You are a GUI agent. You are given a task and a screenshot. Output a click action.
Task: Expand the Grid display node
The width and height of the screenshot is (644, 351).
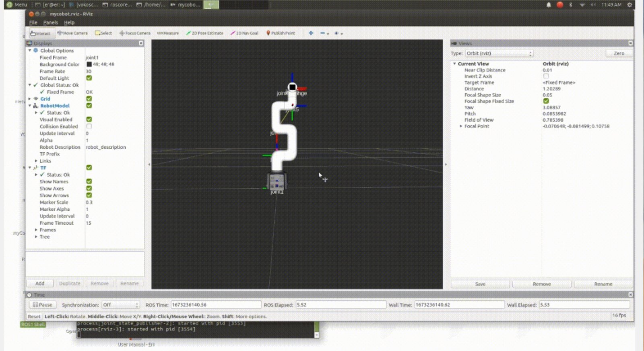(x=30, y=99)
